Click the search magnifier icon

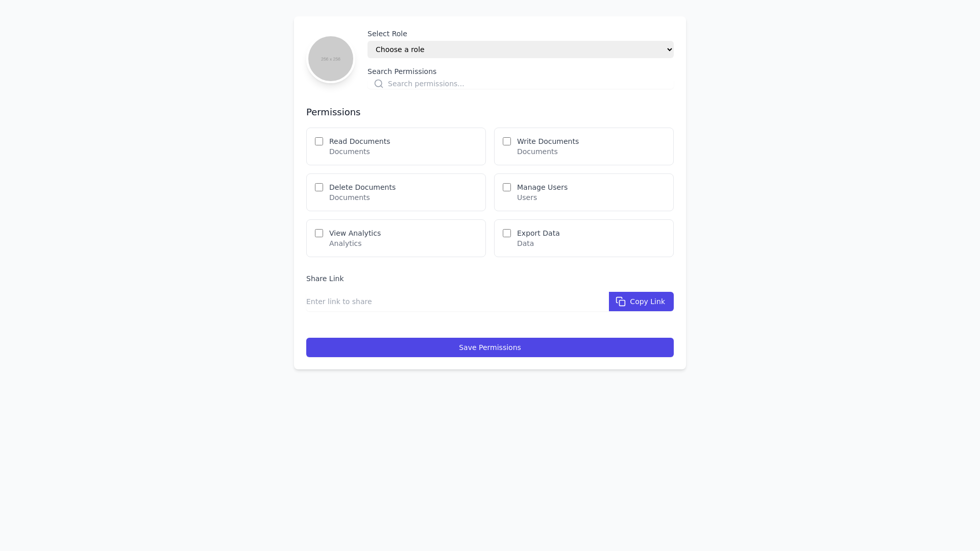tap(379, 84)
